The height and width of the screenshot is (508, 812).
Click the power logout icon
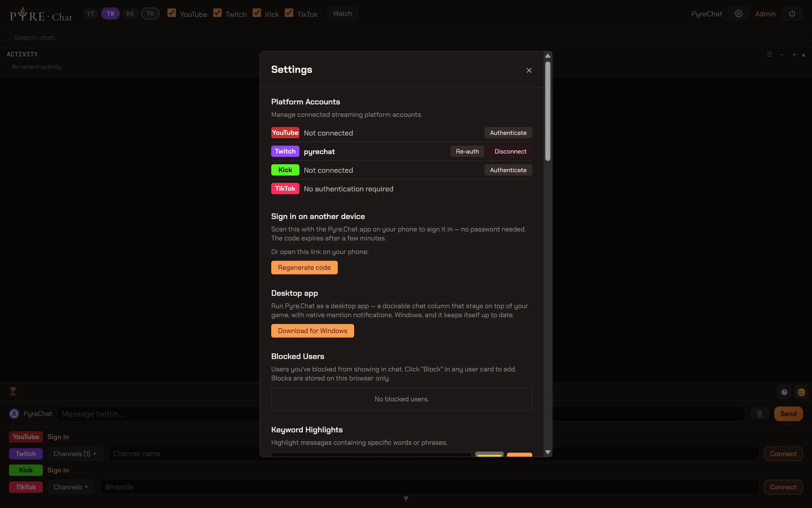(792, 14)
